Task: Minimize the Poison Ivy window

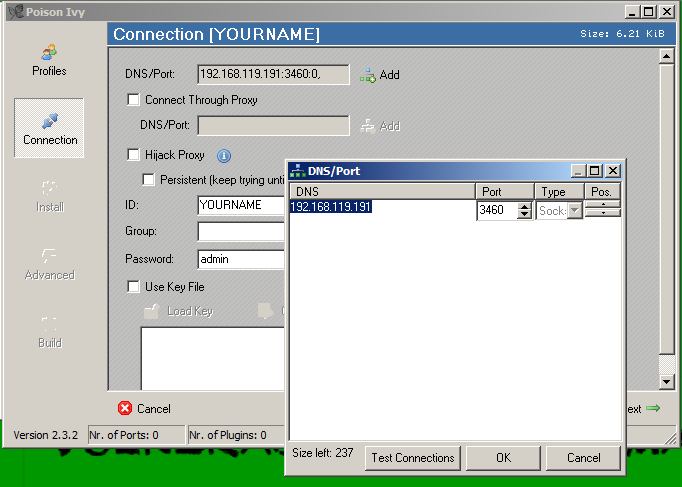Action: coord(632,12)
